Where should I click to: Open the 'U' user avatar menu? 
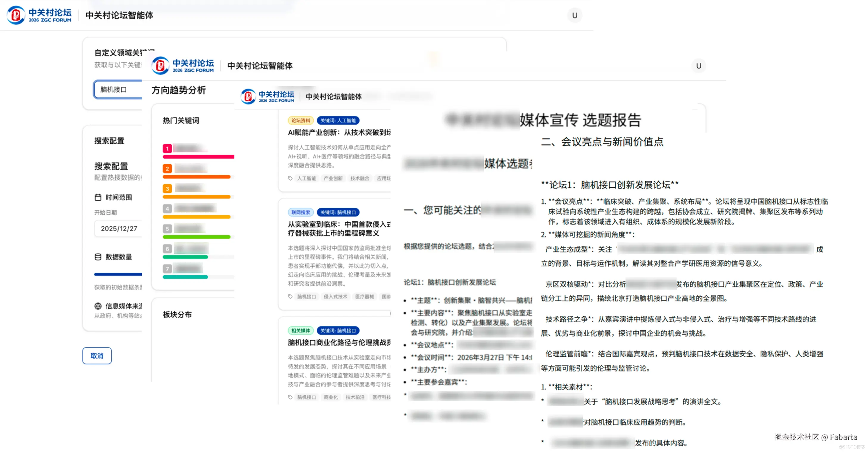coord(575,15)
